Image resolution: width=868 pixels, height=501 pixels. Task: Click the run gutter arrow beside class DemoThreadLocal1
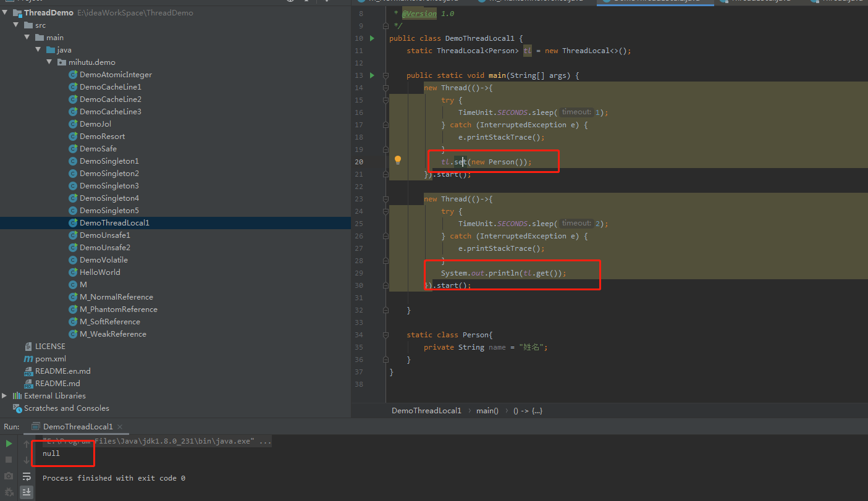coord(372,38)
